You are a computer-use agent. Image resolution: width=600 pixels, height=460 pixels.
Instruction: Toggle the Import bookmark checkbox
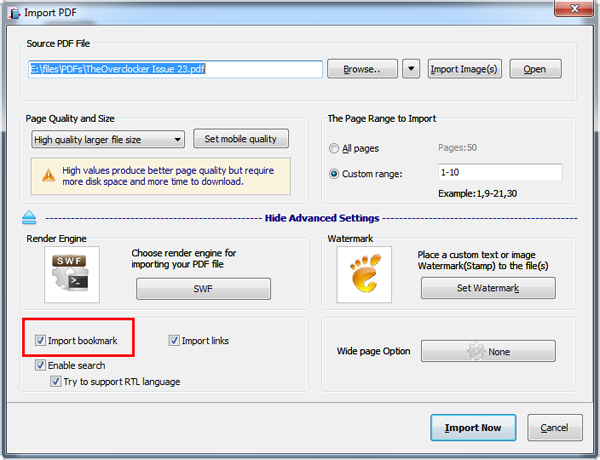pyautogui.click(x=41, y=341)
